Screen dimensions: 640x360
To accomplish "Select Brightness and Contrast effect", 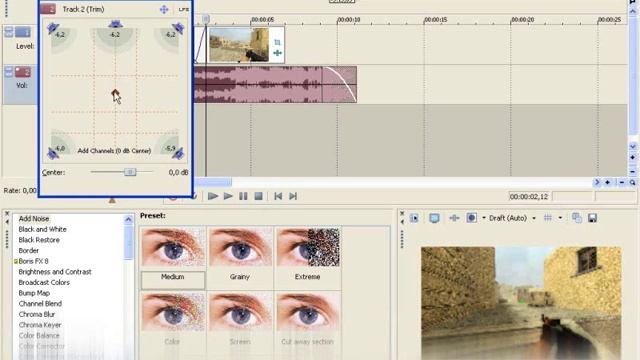I will pyautogui.click(x=55, y=272).
